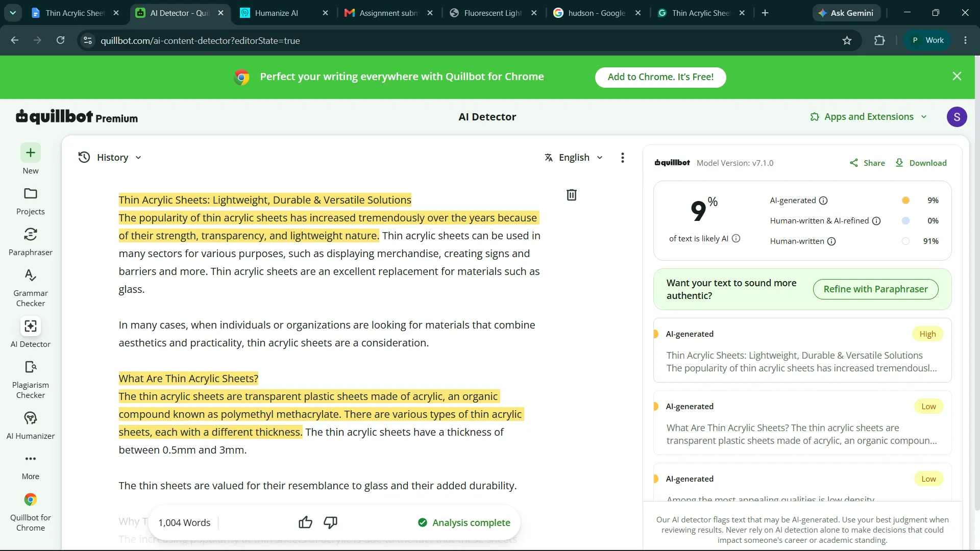The image size is (980, 551).
Task: Go back to previous page
Action: (x=14, y=40)
